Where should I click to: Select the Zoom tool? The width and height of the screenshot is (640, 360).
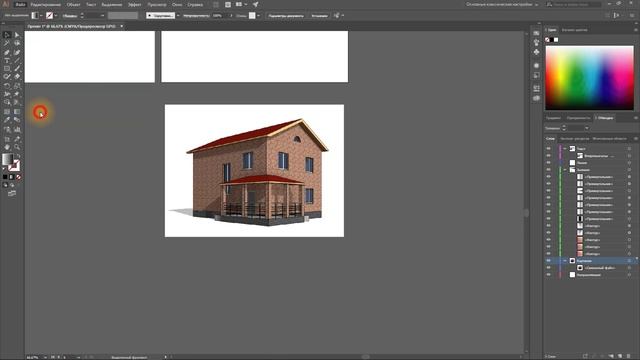coord(17,147)
